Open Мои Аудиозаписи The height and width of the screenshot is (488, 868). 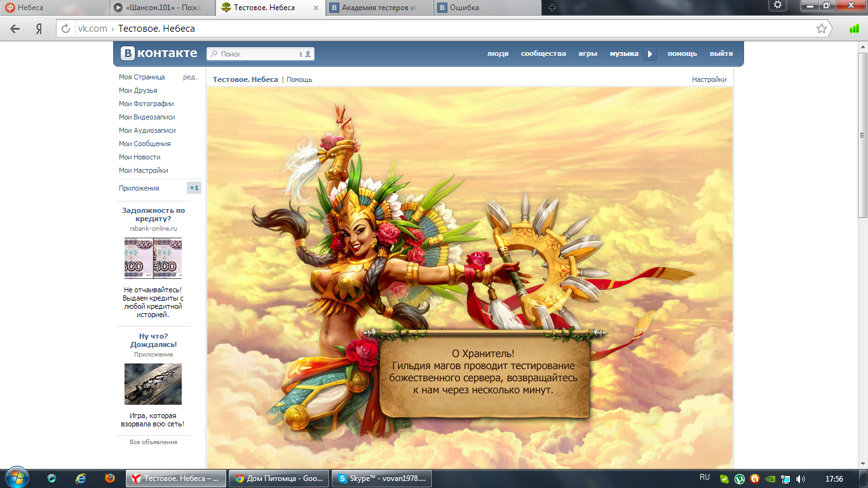point(147,130)
